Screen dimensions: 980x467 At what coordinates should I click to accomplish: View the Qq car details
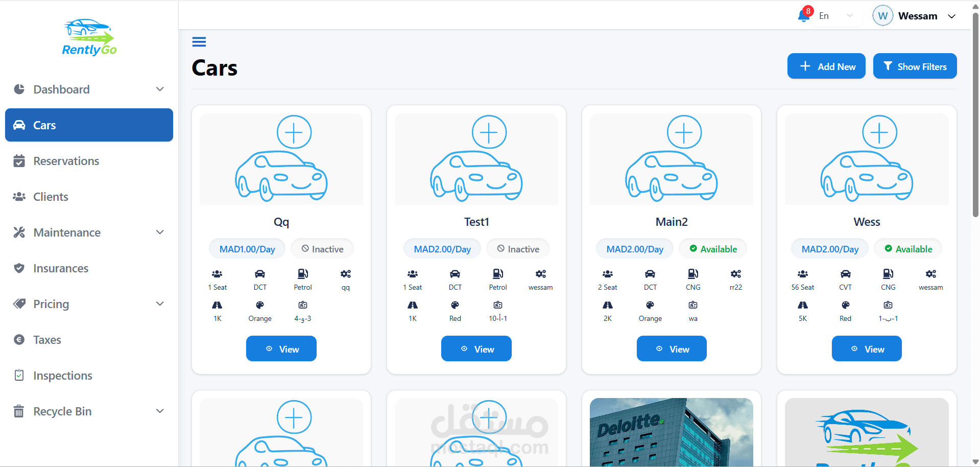[281, 349]
